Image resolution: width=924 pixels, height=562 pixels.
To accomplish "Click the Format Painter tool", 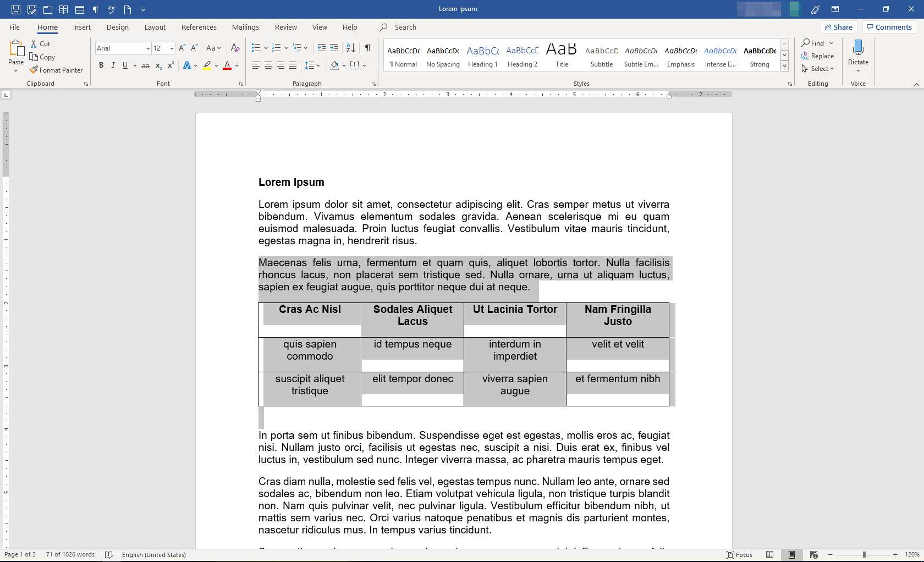I will pos(56,70).
